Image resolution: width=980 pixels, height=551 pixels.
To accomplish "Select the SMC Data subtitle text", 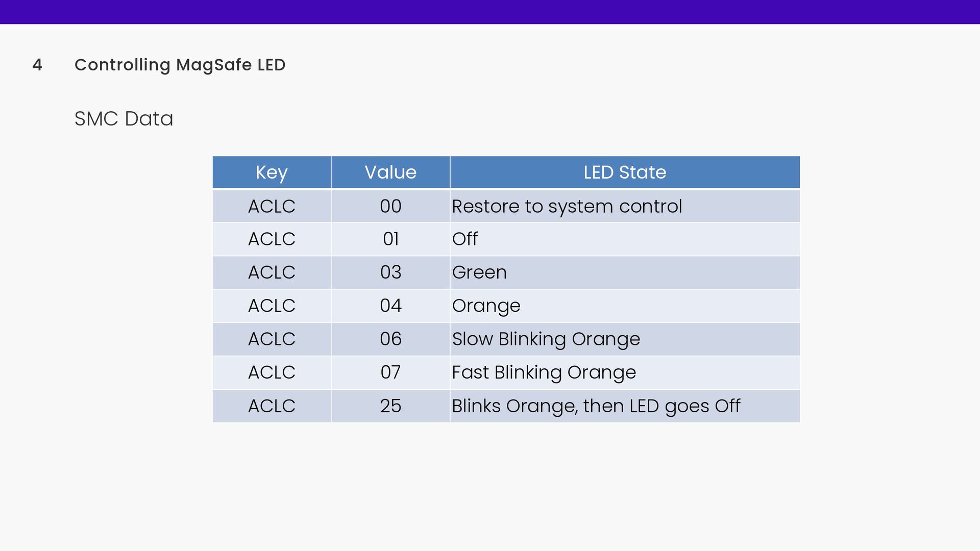I will (124, 119).
